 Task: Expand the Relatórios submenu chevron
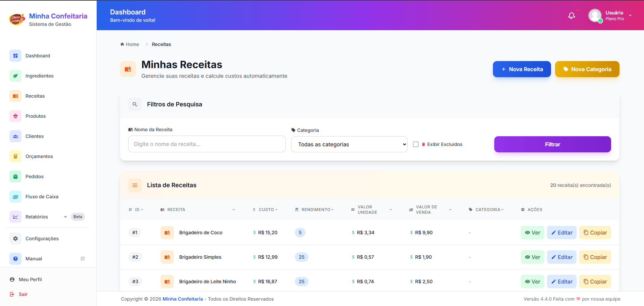65,217
